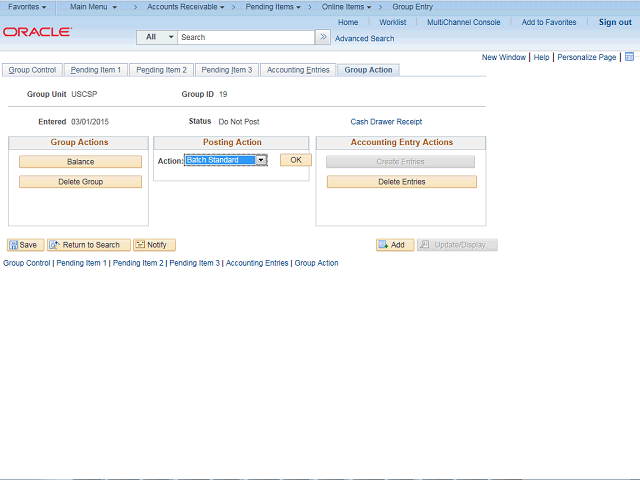Click bottom Accounting Entries link
The image size is (640, 480).
click(x=257, y=263)
